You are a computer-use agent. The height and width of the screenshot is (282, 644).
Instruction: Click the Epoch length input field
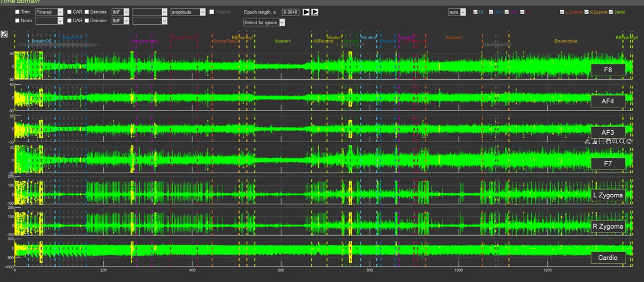click(290, 12)
